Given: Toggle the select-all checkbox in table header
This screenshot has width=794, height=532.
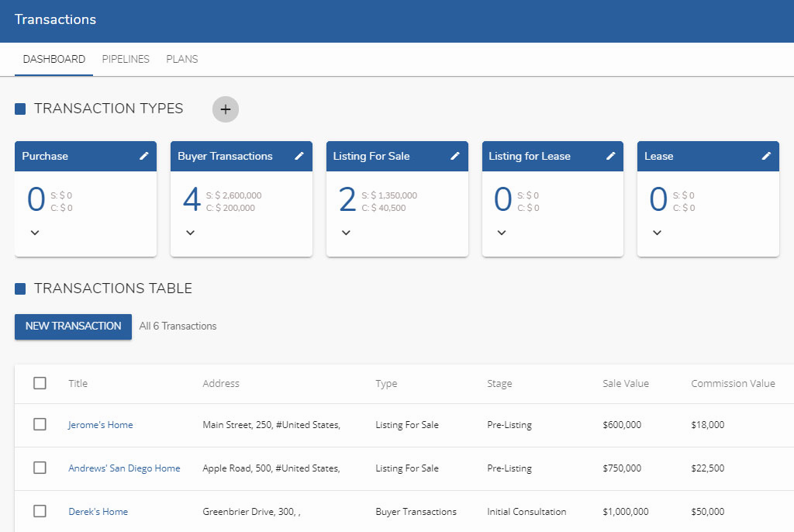Looking at the screenshot, I should point(40,383).
